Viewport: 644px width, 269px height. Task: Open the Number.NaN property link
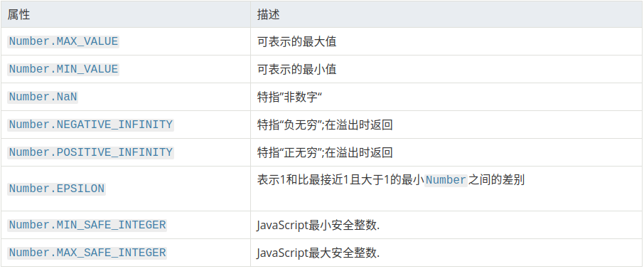pos(43,97)
